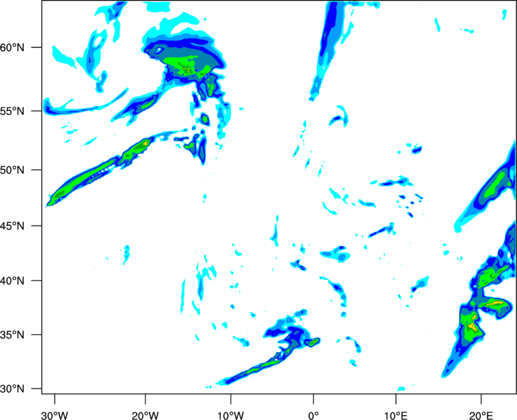Click the 30°W longitude label
The width and height of the screenshot is (517, 420).
pos(54,415)
